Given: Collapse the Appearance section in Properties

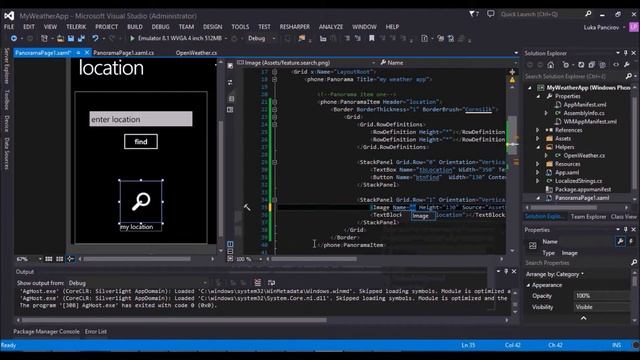Looking at the screenshot, I should pyautogui.click(x=528, y=285).
